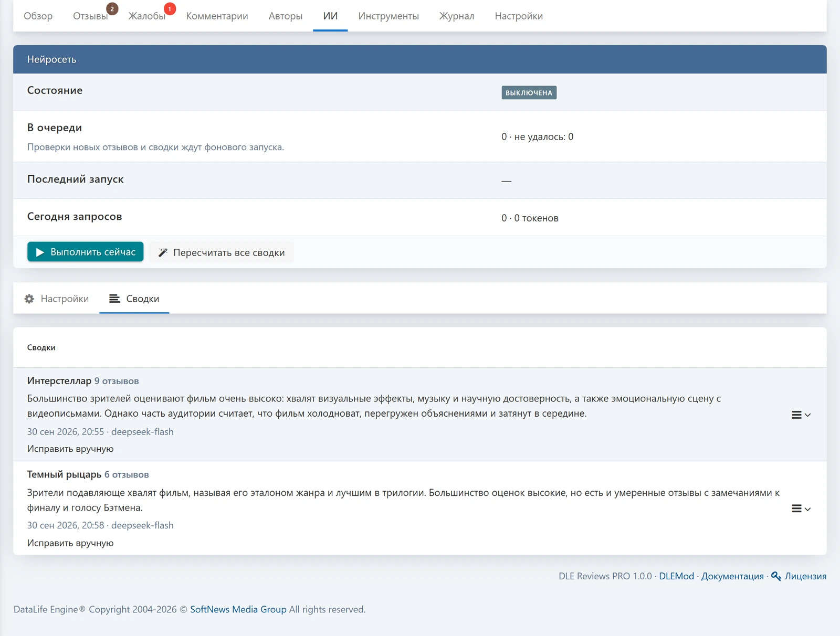Open the SoftNews Media Group link

coord(238,609)
